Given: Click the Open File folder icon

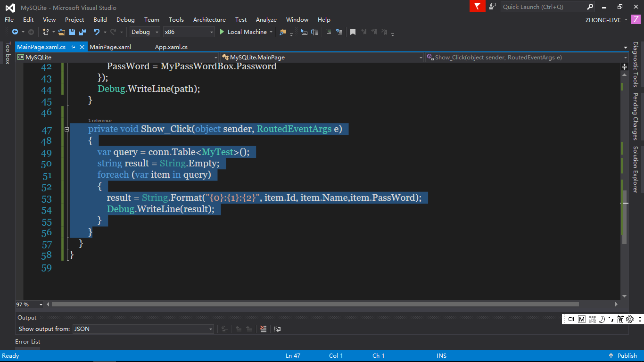Looking at the screenshot, I should pyautogui.click(x=61, y=32).
